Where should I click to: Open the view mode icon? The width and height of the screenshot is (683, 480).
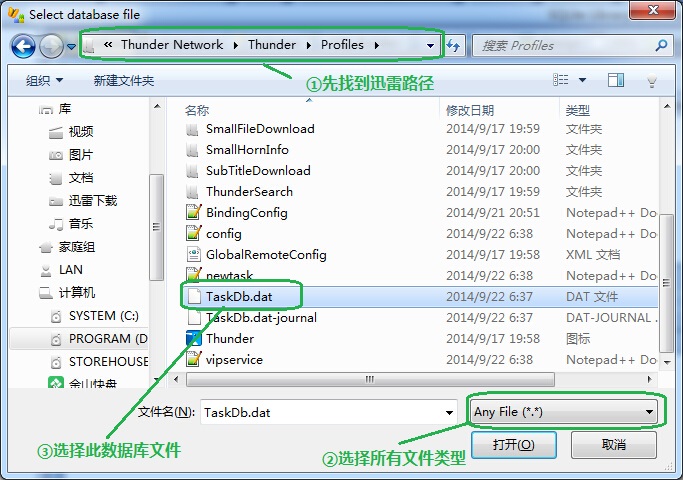[561, 80]
